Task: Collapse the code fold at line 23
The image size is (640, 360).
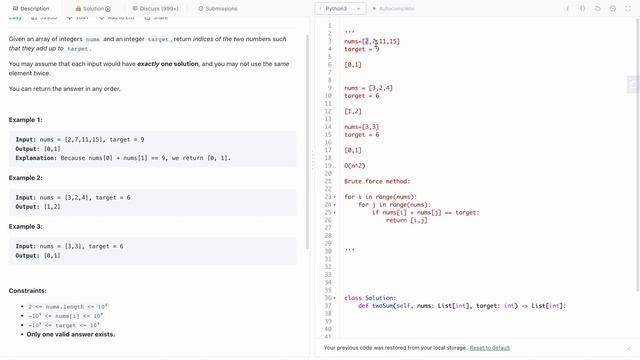Action: click(335, 197)
